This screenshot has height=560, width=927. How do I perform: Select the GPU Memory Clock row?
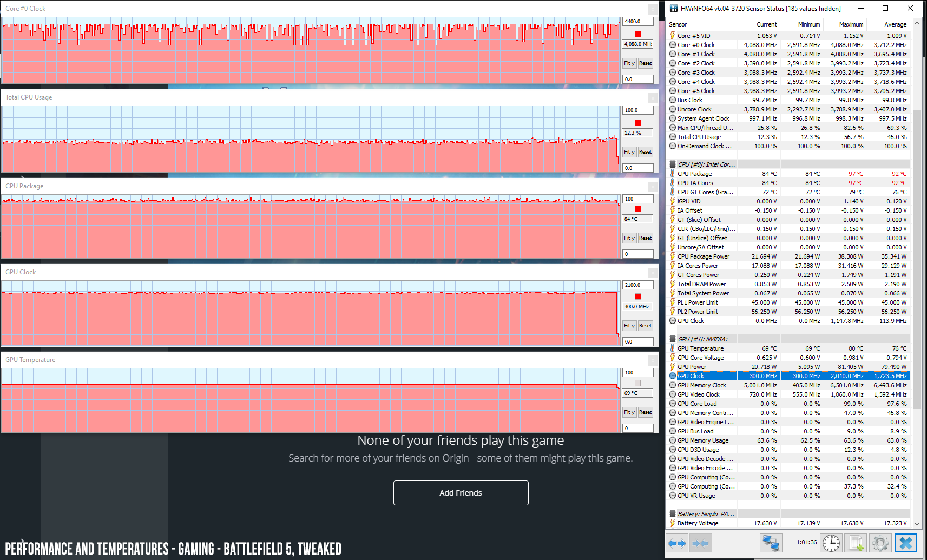789,385
